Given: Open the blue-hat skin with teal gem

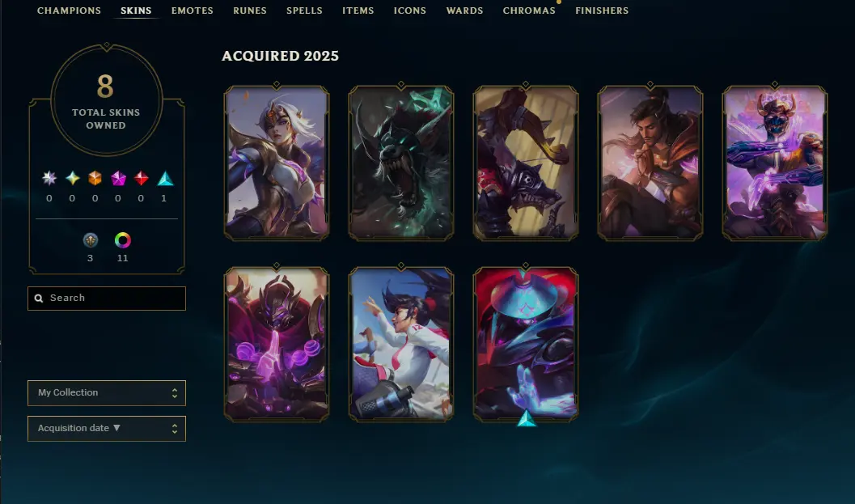Looking at the screenshot, I should [x=526, y=344].
